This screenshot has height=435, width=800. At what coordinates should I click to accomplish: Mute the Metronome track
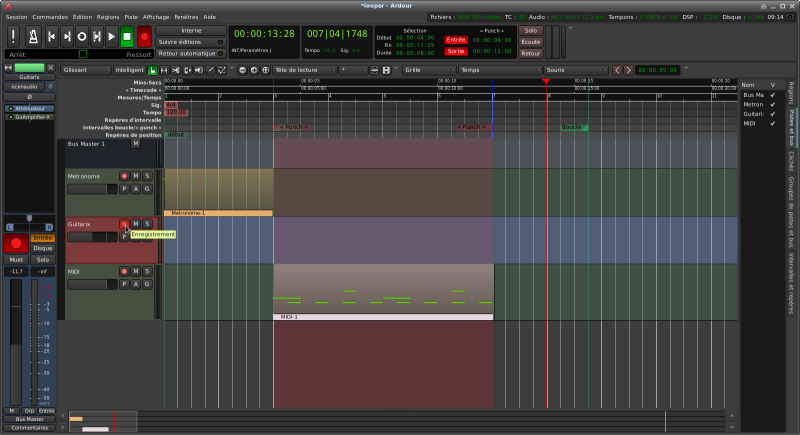[x=136, y=176]
